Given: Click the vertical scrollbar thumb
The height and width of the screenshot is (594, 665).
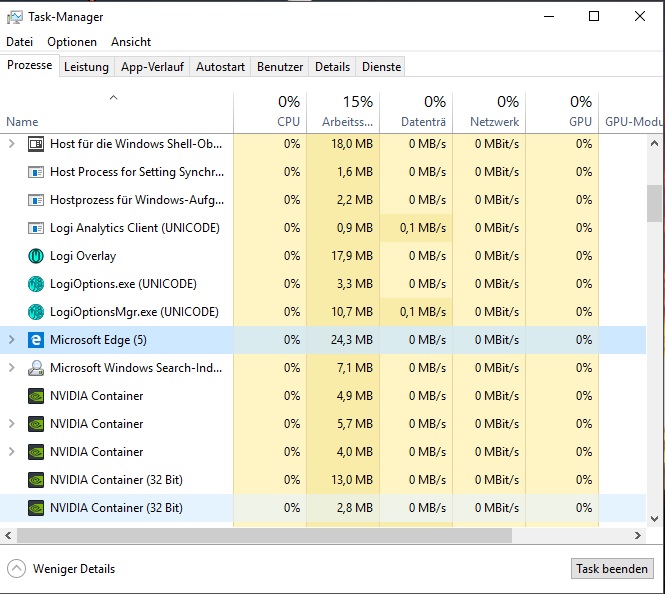Looking at the screenshot, I should coord(654,204).
